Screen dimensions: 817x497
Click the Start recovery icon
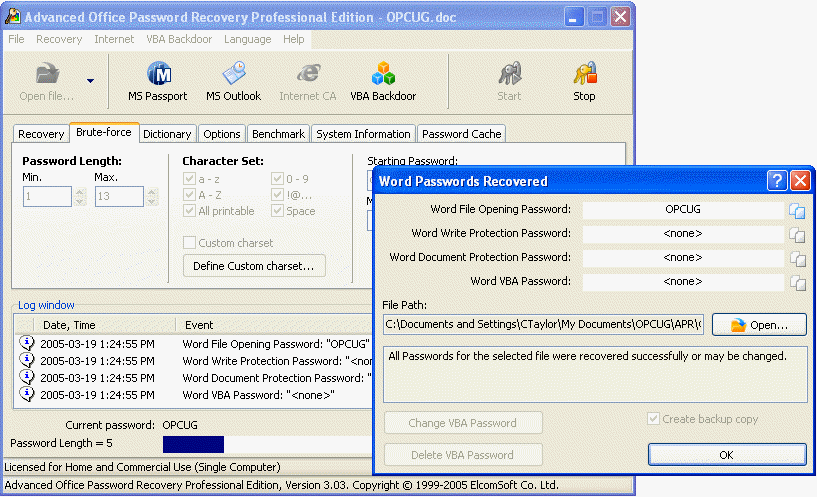510,73
